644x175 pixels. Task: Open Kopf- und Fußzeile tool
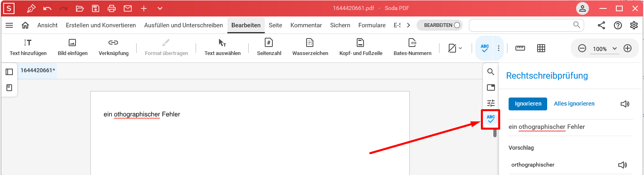[x=360, y=43]
